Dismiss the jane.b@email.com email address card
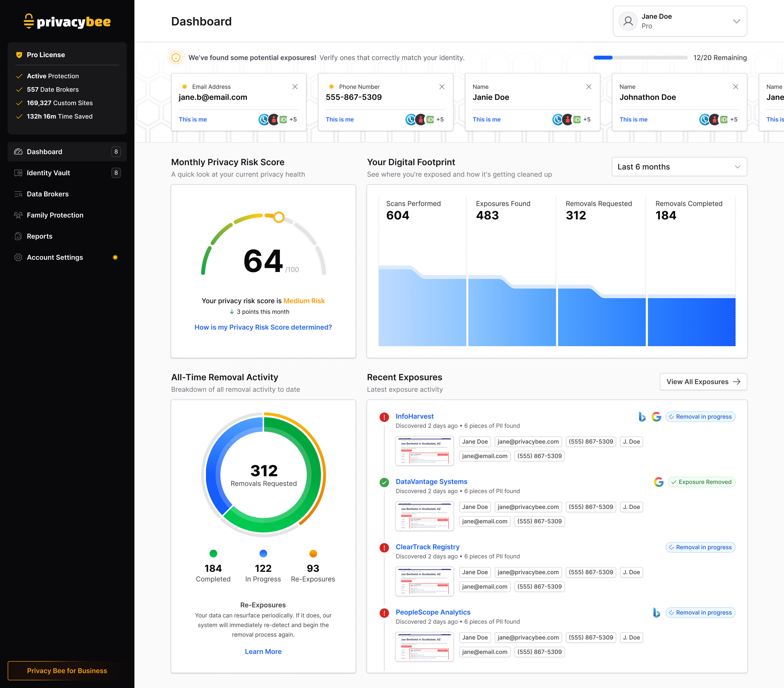784x688 pixels. tap(295, 87)
